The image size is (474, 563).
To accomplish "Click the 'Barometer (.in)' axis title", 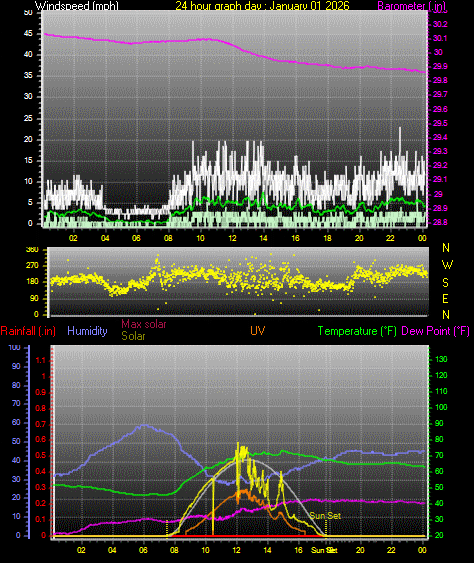I will [412, 6].
